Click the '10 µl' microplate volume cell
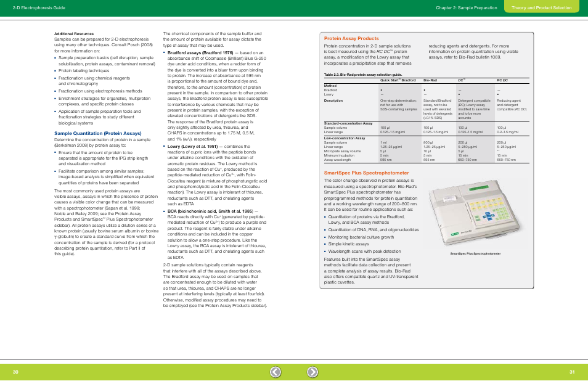This screenshot has width=588, height=381. click(x=427, y=151)
